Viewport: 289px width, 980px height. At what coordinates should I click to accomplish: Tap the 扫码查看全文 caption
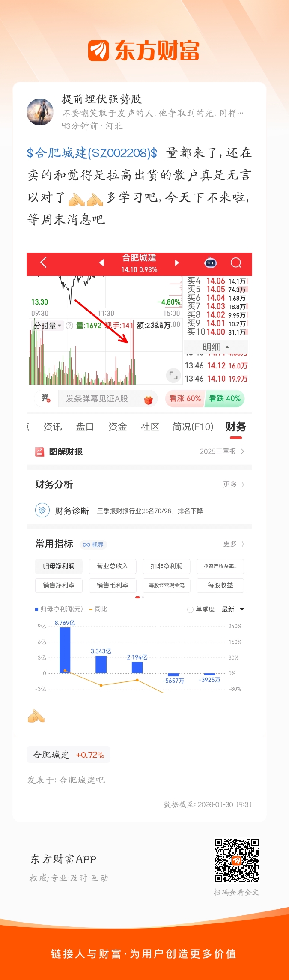(236, 892)
